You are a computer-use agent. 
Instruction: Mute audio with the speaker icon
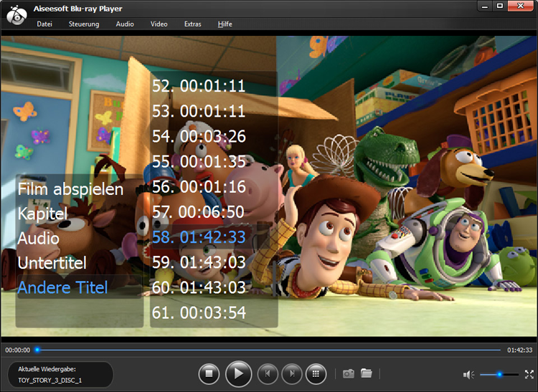click(468, 374)
